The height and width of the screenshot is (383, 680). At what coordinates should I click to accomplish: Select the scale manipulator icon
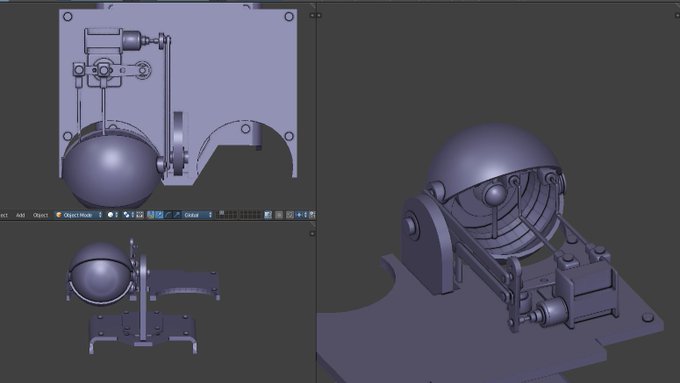[177, 215]
